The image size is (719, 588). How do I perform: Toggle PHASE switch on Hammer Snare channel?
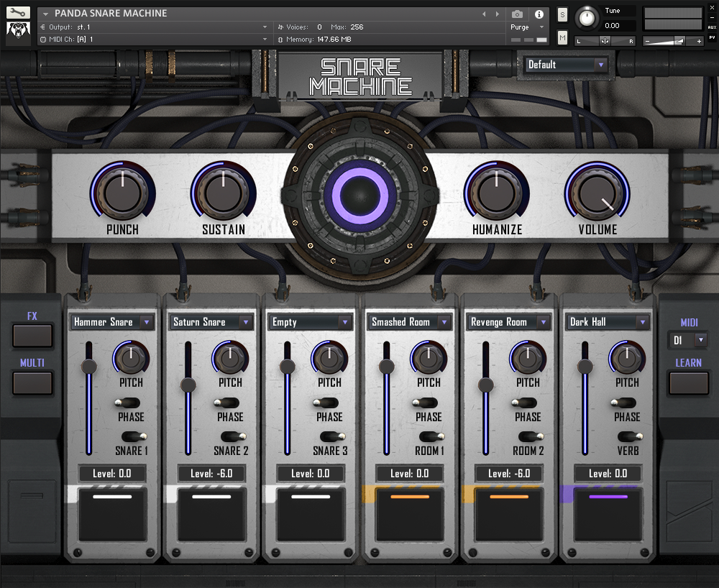coord(127,403)
